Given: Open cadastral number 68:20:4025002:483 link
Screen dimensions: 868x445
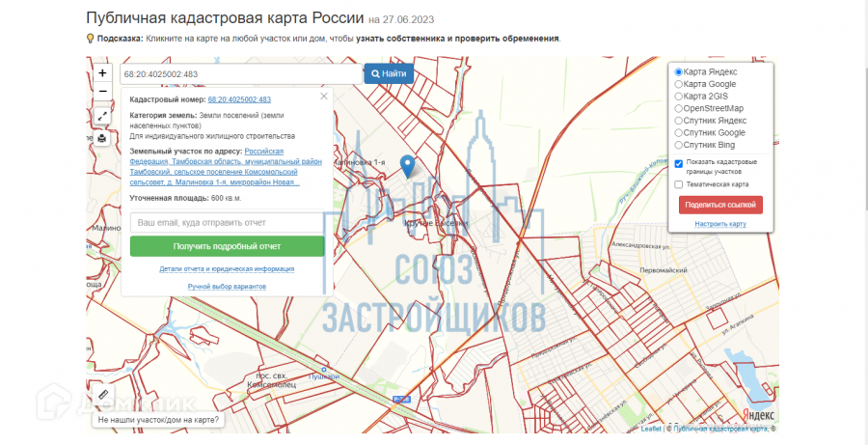Looking at the screenshot, I should [239, 99].
